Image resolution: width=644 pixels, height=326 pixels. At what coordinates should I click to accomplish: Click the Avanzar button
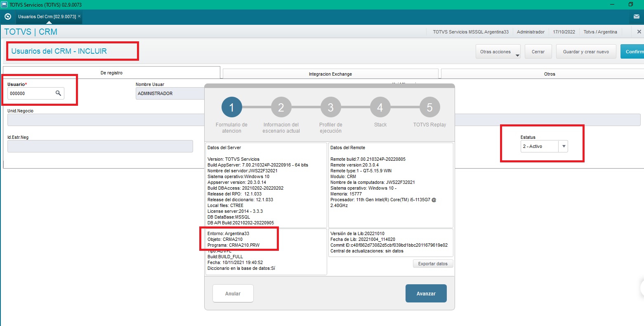426,293
